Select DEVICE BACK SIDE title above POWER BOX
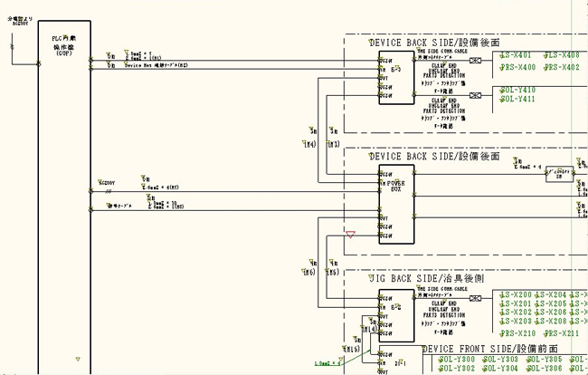Screen dimensions: 588x375 [x=434, y=156]
